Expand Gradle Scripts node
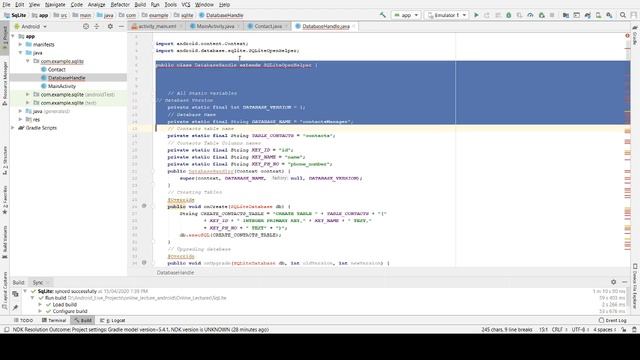640x360 pixels. 13,128
